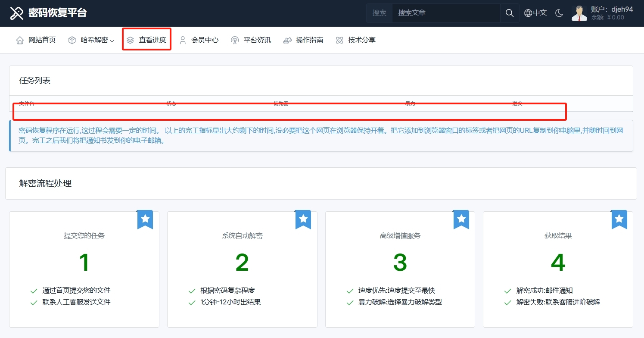644x338 pixels.
Task: Click the 搜索 label button
Action: 380,13
